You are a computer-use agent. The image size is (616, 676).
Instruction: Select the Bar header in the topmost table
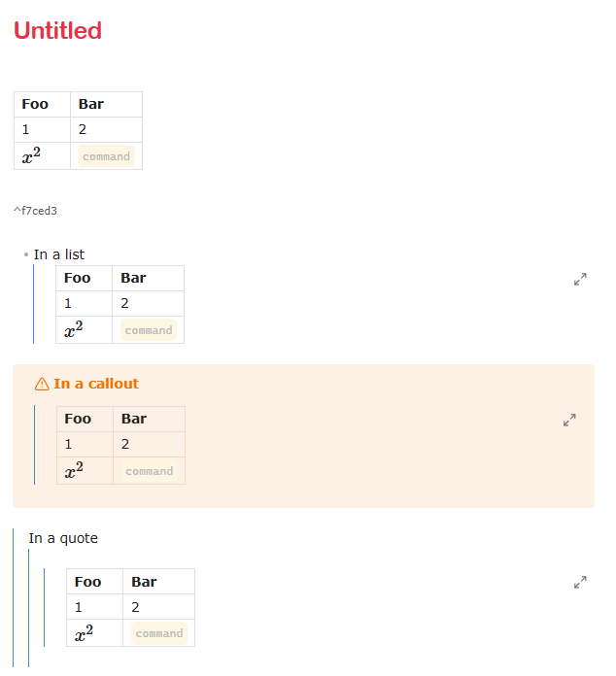click(91, 104)
